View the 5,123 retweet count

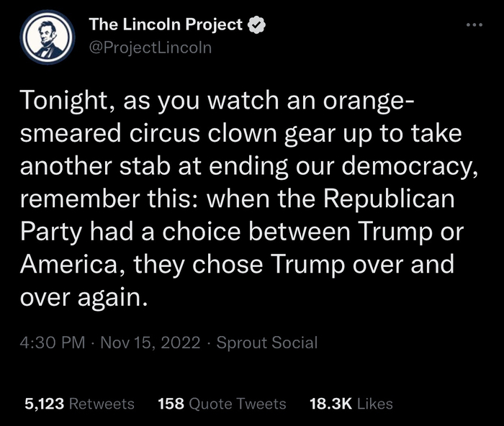[45, 404]
